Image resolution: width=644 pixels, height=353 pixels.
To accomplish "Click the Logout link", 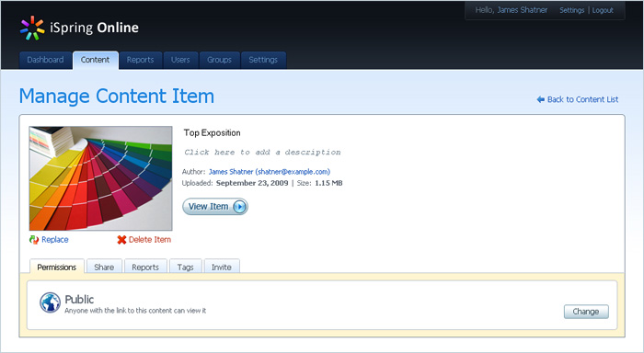I will 603,10.
